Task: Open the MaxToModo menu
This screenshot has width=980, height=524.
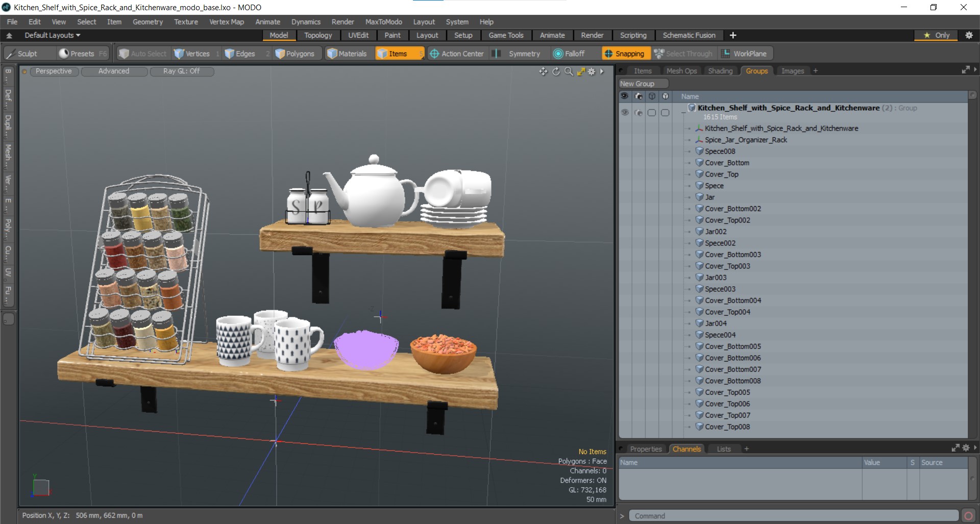Action: [x=383, y=22]
